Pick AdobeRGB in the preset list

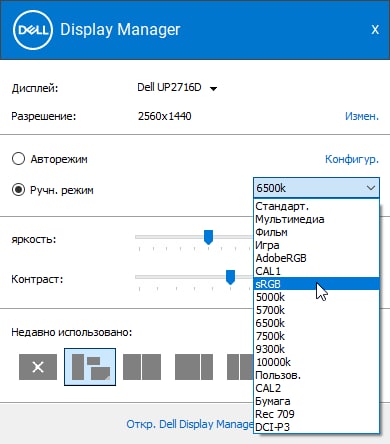tap(316, 258)
